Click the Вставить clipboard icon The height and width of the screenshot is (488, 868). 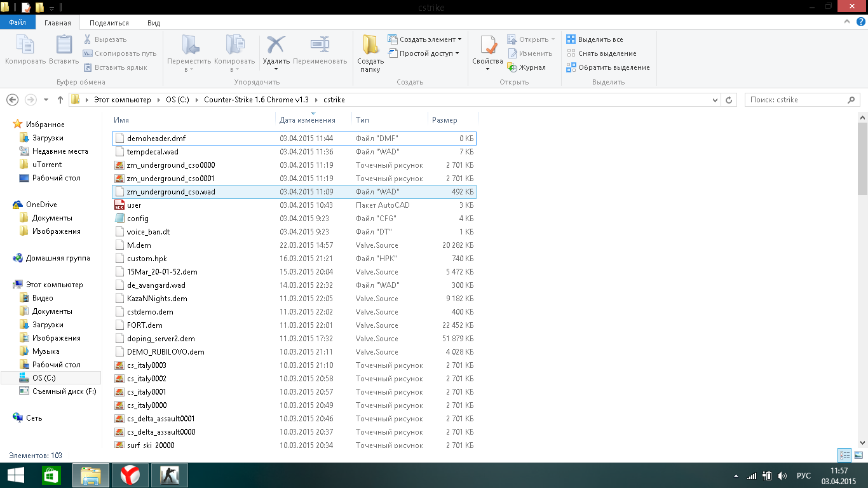click(x=64, y=50)
